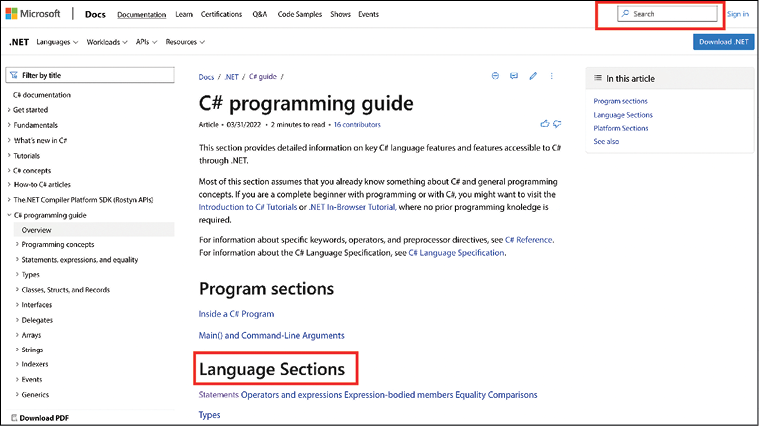
Task: Open the Documentation nav item
Action: click(x=141, y=15)
